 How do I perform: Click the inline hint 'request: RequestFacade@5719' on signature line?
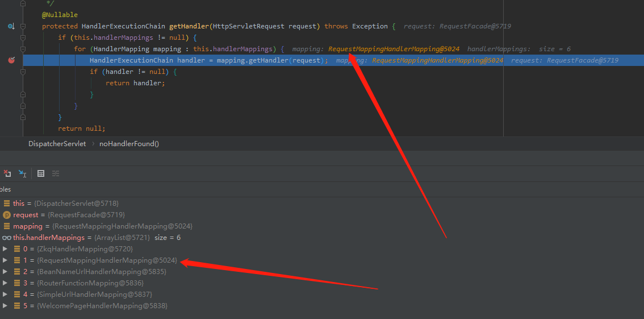coord(457,26)
